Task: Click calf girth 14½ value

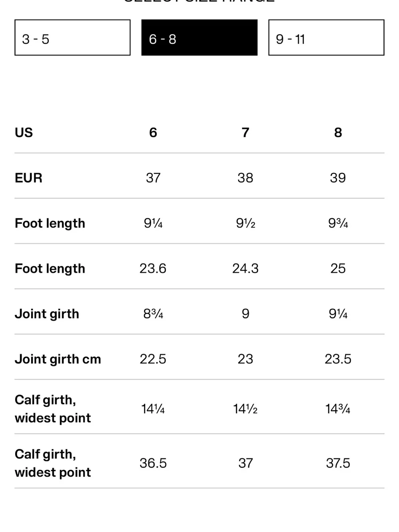Action: click(x=245, y=409)
